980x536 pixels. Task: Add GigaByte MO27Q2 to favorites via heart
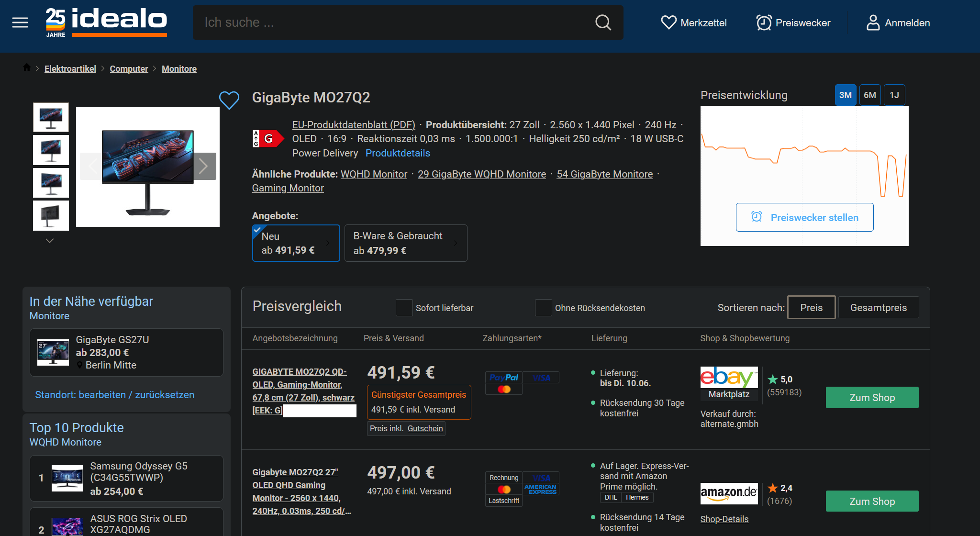click(x=230, y=100)
